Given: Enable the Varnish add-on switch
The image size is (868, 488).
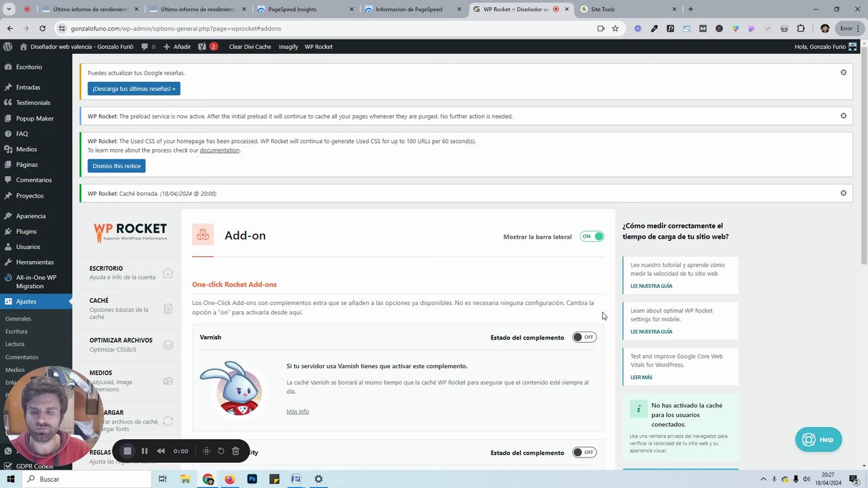Looking at the screenshot, I should coord(584,337).
